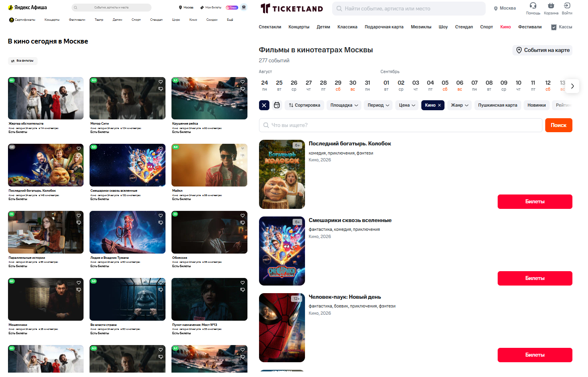Toggle the Пушкинская карта filter chip

pos(498,105)
